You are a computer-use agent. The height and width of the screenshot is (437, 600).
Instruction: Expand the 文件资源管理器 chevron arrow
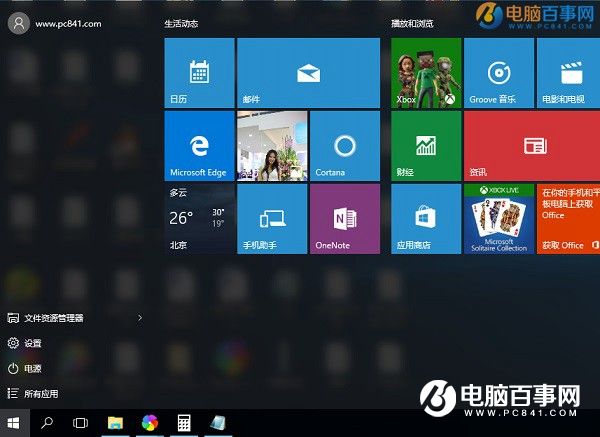pos(140,318)
